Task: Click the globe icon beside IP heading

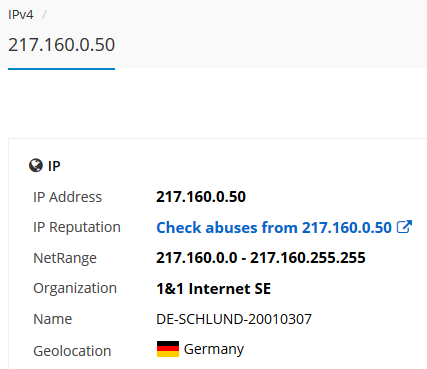Action: [36, 165]
